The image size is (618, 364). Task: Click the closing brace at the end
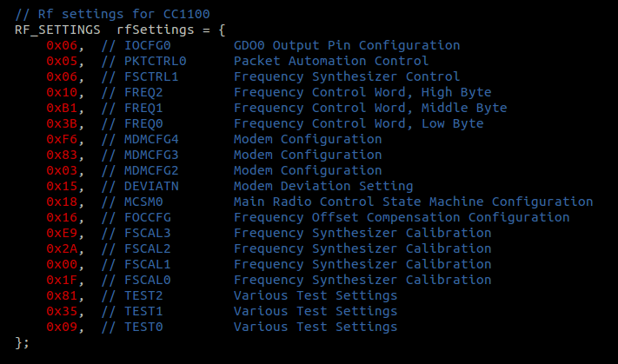[19, 342]
